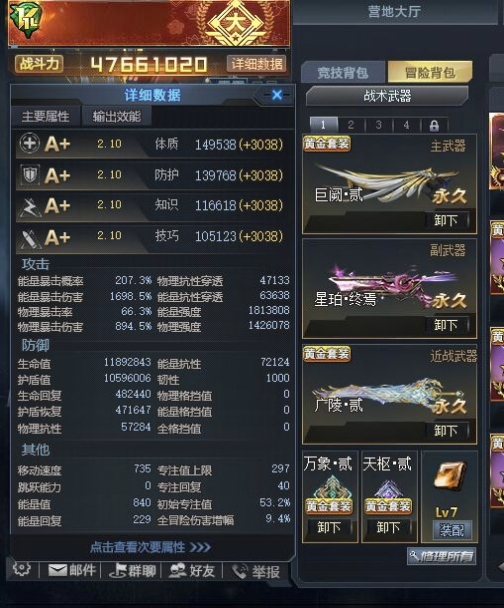Open 好友 friends icon
This screenshot has width=504, height=608.
[178, 571]
